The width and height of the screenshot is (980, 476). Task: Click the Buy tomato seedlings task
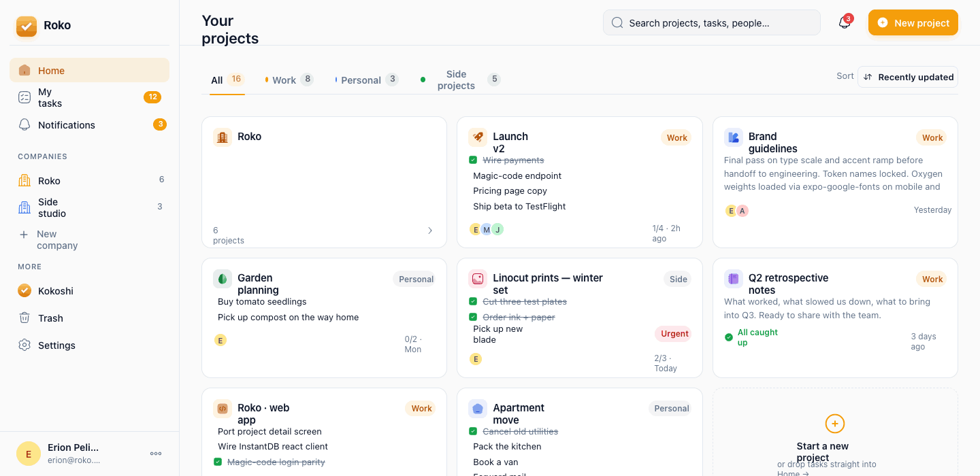click(262, 301)
